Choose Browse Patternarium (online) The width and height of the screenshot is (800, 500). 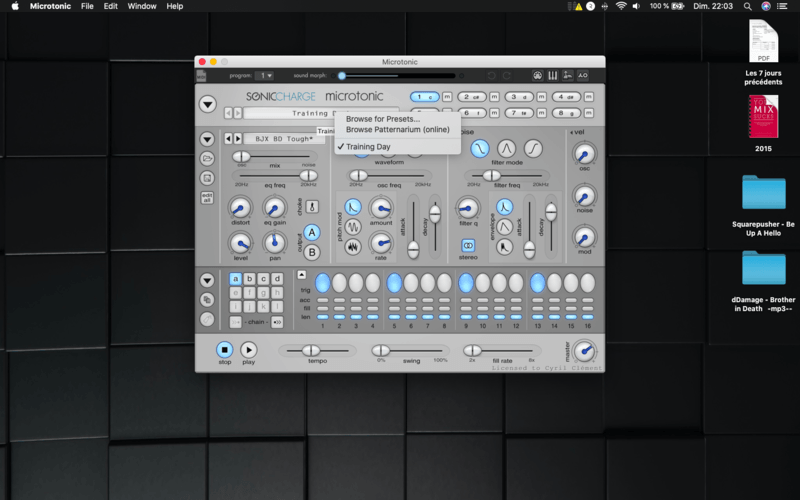point(397,130)
